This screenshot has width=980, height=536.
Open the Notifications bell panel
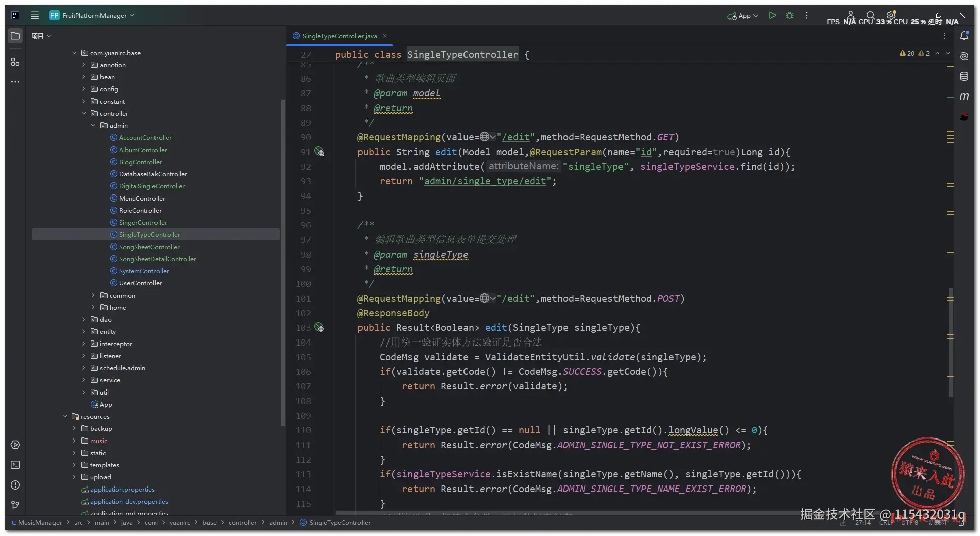(964, 36)
